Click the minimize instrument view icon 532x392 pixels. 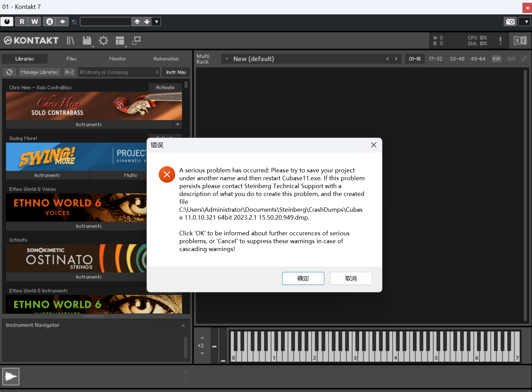(x=524, y=59)
